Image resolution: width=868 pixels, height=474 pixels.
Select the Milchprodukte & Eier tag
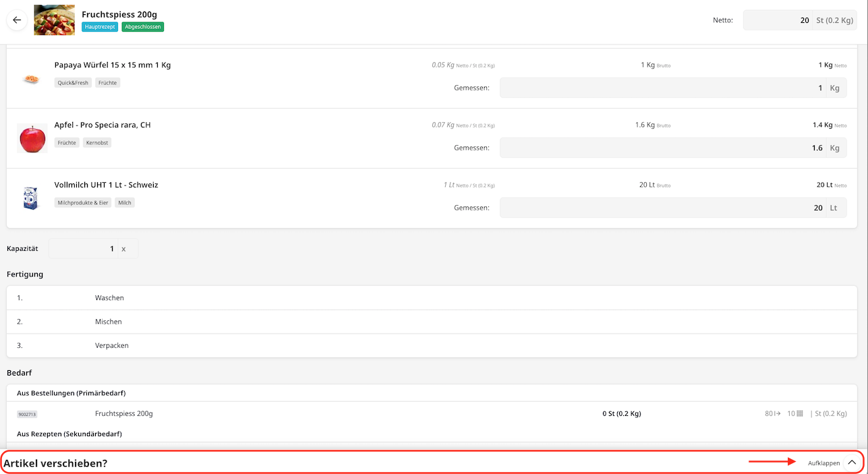(x=83, y=203)
